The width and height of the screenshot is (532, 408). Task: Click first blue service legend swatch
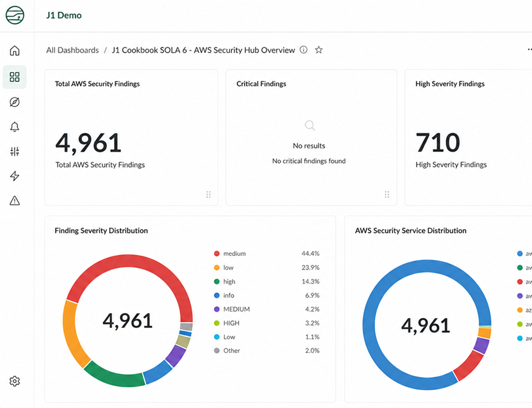[x=520, y=253]
